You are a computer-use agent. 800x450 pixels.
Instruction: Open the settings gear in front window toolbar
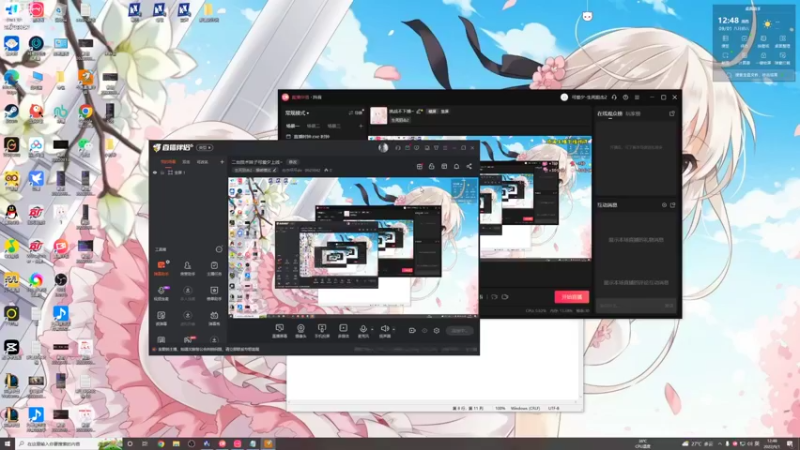(436, 331)
